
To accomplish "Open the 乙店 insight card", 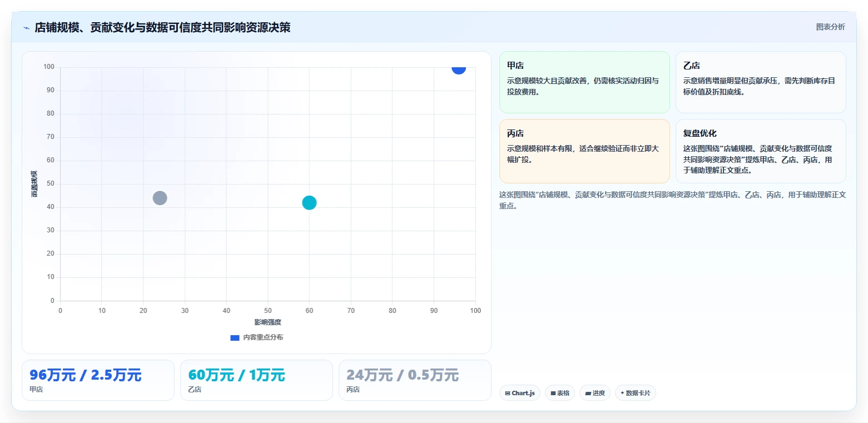I will pyautogui.click(x=761, y=82).
